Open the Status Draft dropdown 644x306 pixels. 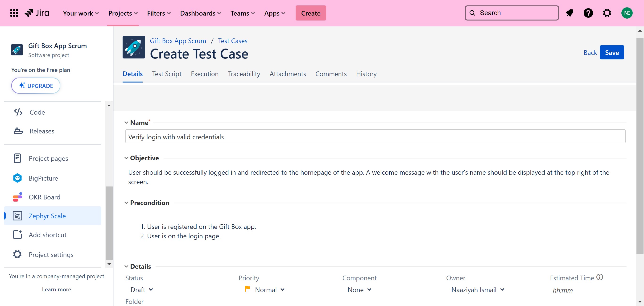tap(141, 289)
